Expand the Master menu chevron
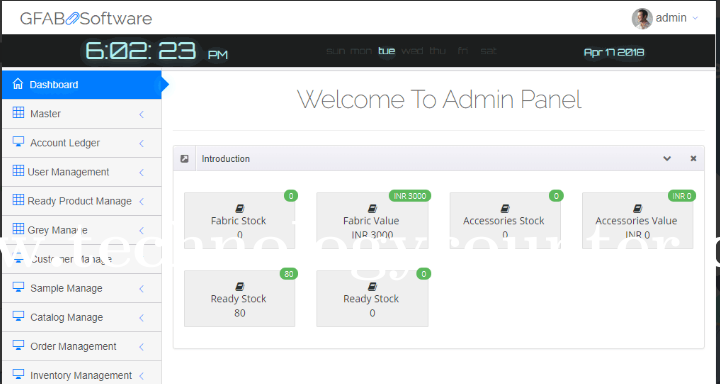The width and height of the screenshot is (720, 384). (141, 114)
